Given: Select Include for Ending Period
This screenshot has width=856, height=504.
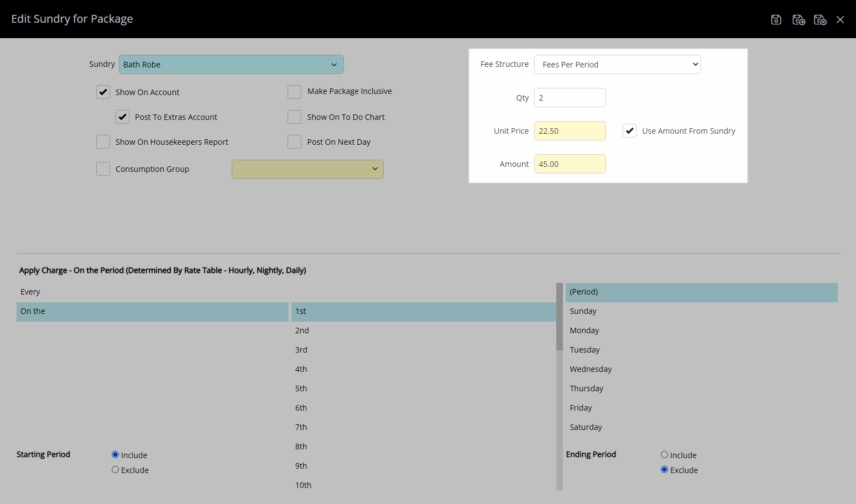Looking at the screenshot, I should (x=664, y=455).
